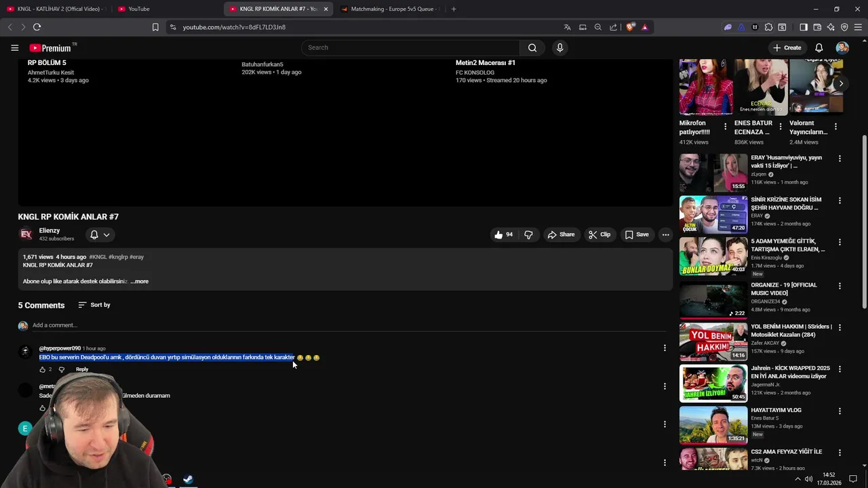This screenshot has height=488, width=868.
Task: Open more actions ellipsis beside Save
Action: coord(665,235)
